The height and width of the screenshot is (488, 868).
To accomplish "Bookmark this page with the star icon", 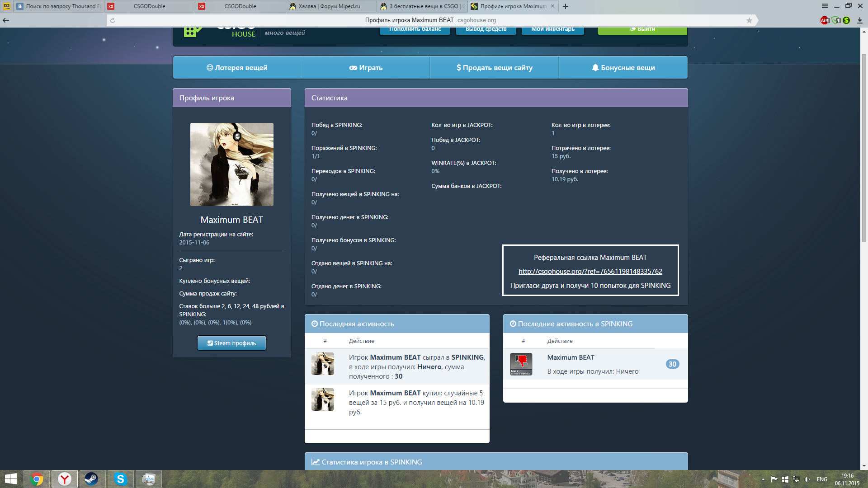I will (749, 20).
